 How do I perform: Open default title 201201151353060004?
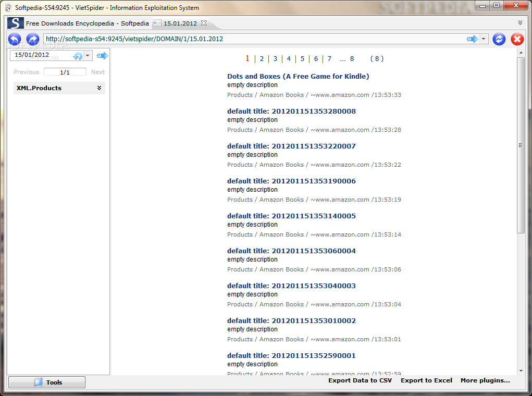(x=291, y=251)
